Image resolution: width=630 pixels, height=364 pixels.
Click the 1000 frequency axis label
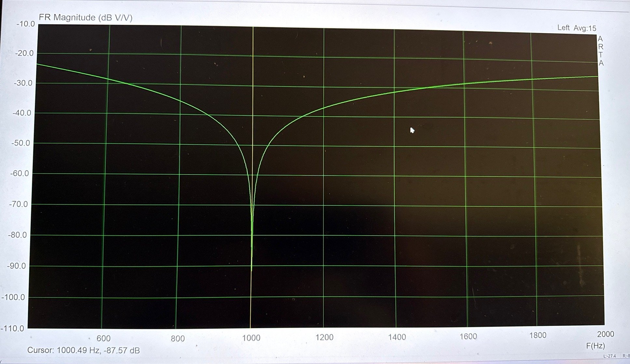[x=251, y=338]
